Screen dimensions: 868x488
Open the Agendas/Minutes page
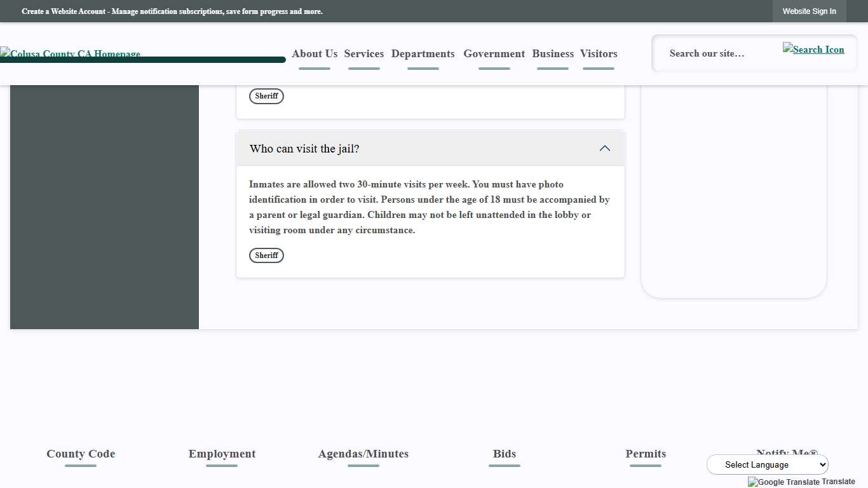click(363, 454)
